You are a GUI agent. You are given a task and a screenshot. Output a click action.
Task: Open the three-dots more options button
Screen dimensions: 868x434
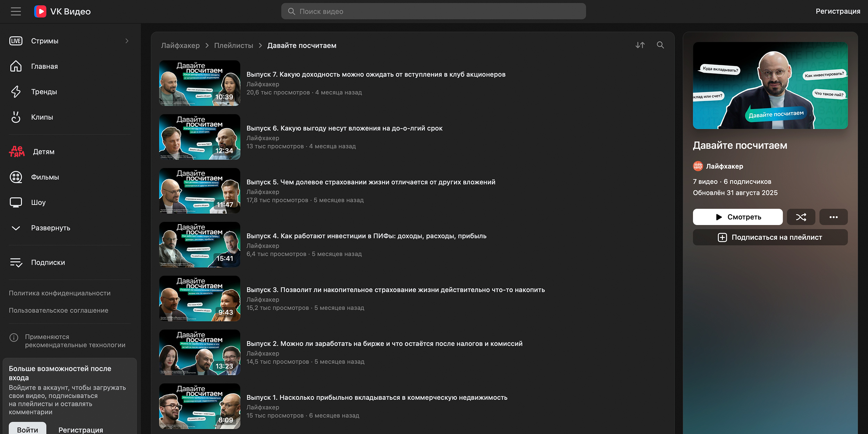(x=833, y=217)
